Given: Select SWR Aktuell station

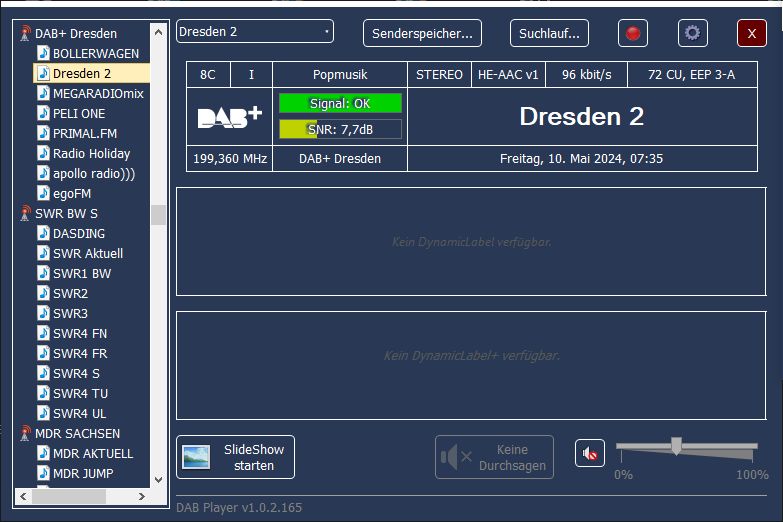Looking at the screenshot, I should click(x=88, y=253).
